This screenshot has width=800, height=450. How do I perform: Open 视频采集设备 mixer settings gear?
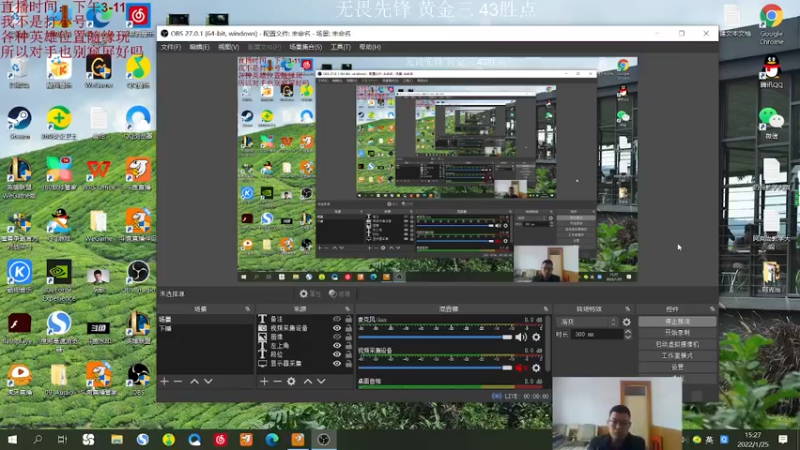coord(536,367)
